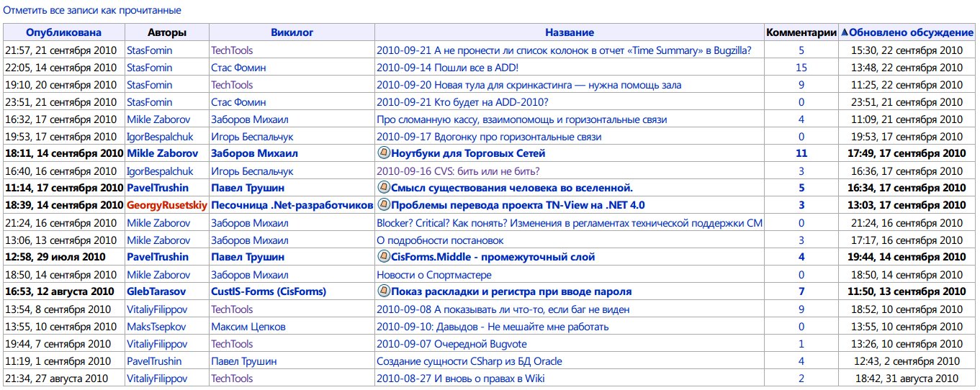This screenshot has height=390, width=980.
Task: Click the icon beside 'Проблемы перевода проекта TN-View'
Action: 384,205
